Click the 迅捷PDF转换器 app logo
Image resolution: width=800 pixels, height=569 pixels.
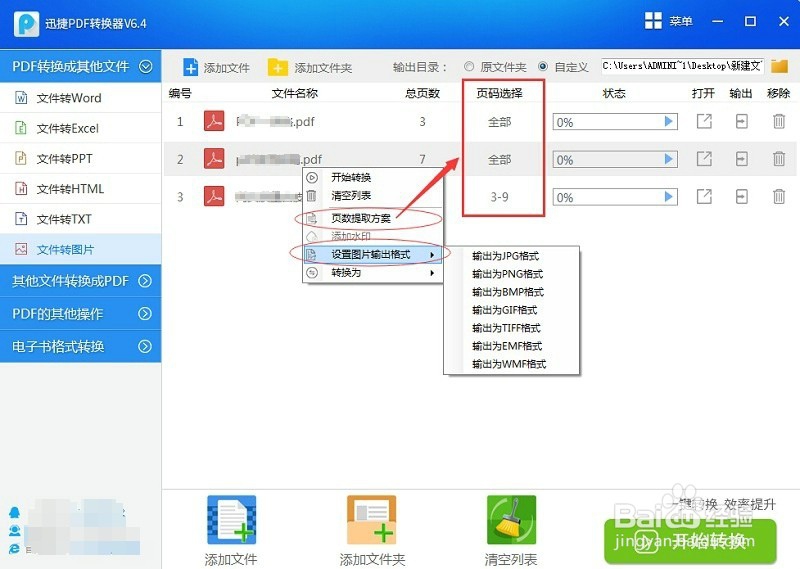tap(27, 23)
